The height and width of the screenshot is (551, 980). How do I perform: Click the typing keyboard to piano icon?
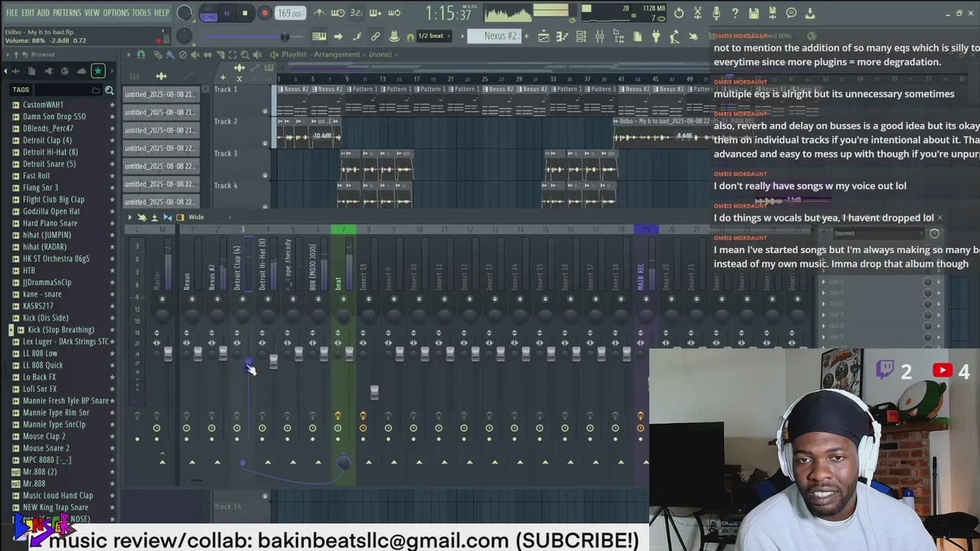(x=319, y=36)
